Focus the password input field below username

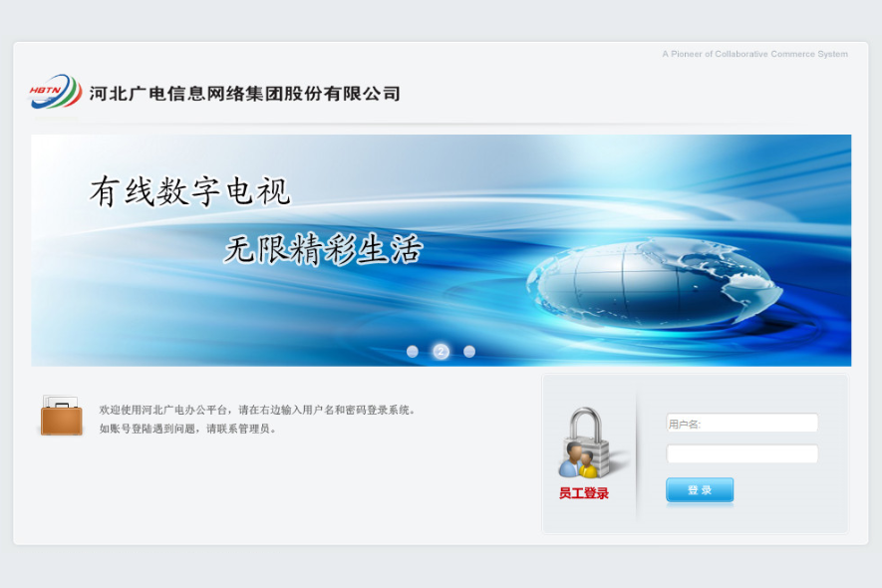click(741, 453)
